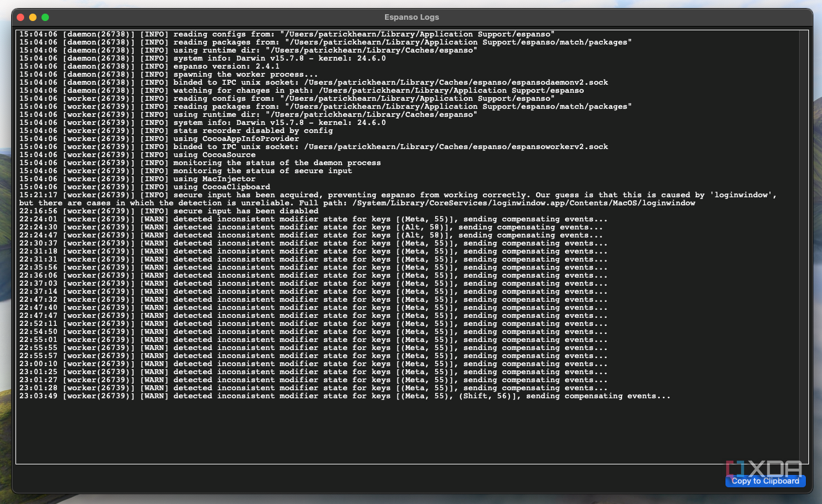Select the 22:35:56 warning log entry
822x504 pixels.
tap(314, 267)
